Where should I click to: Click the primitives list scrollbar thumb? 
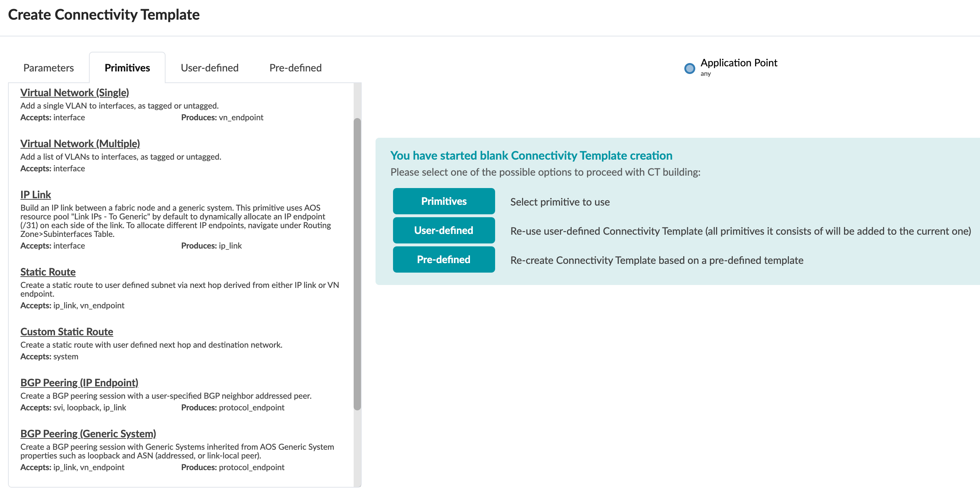[x=357, y=264]
